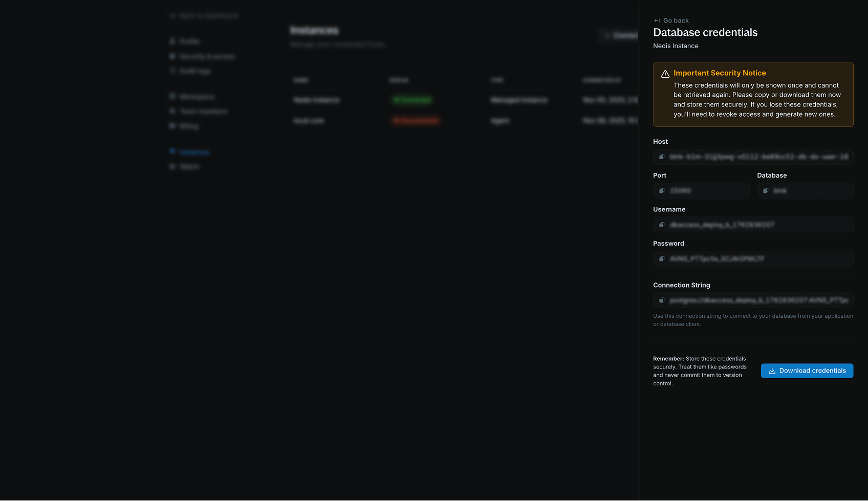Open the Audit logs section

point(195,71)
